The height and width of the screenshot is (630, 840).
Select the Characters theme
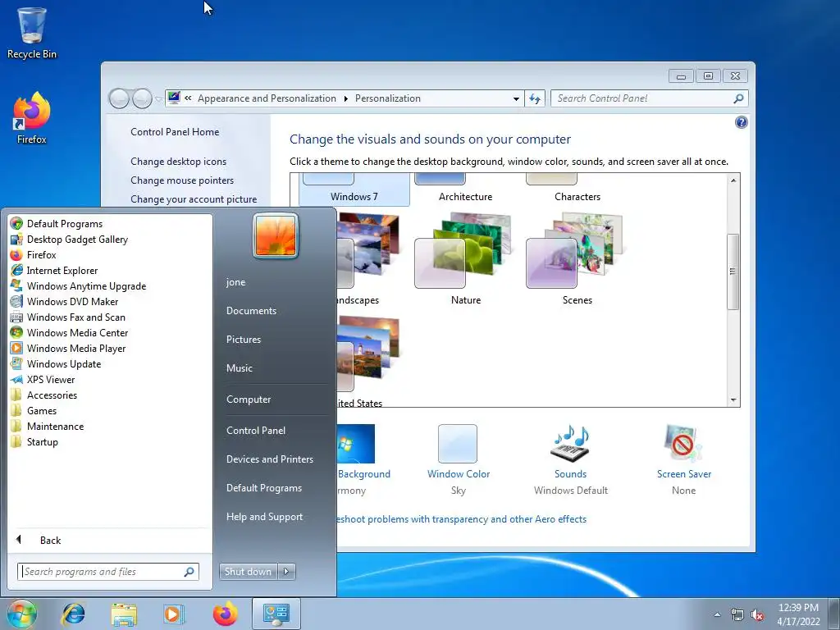click(x=577, y=189)
